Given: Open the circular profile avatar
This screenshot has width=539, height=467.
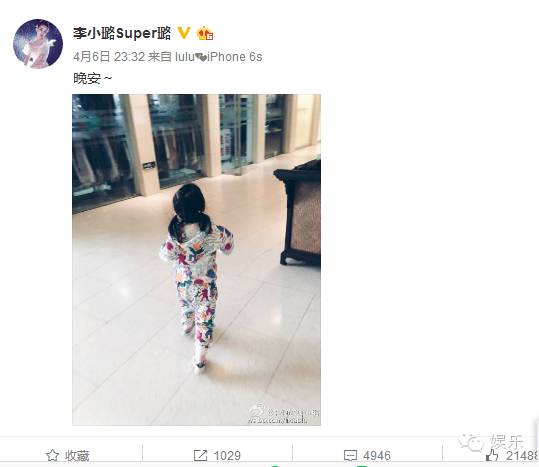Looking at the screenshot, I should (x=38, y=44).
